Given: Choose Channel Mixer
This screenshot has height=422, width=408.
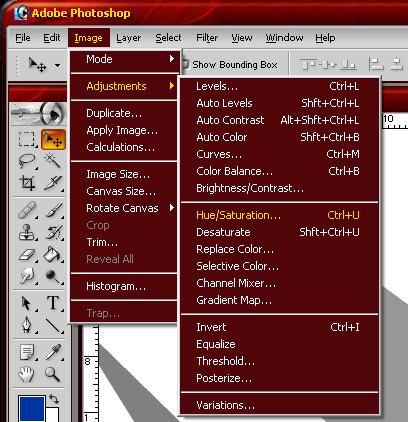Looking at the screenshot, I should pos(279,283).
